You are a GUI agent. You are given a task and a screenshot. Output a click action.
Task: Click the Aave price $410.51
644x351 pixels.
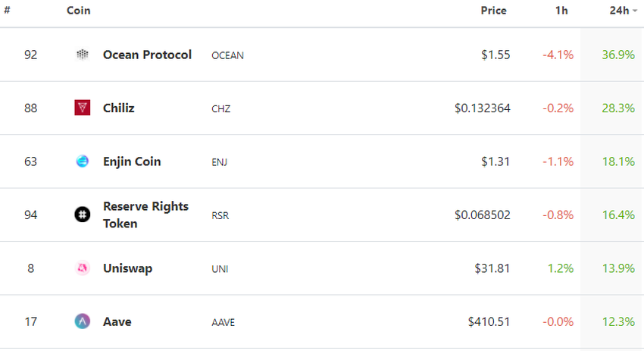click(489, 321)
